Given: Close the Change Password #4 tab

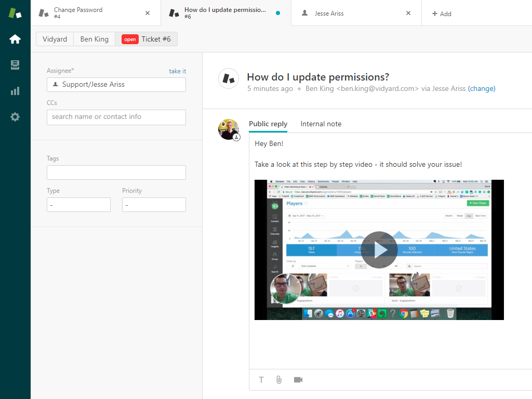Looking at the screenshot, I should [x=148, y=13].
